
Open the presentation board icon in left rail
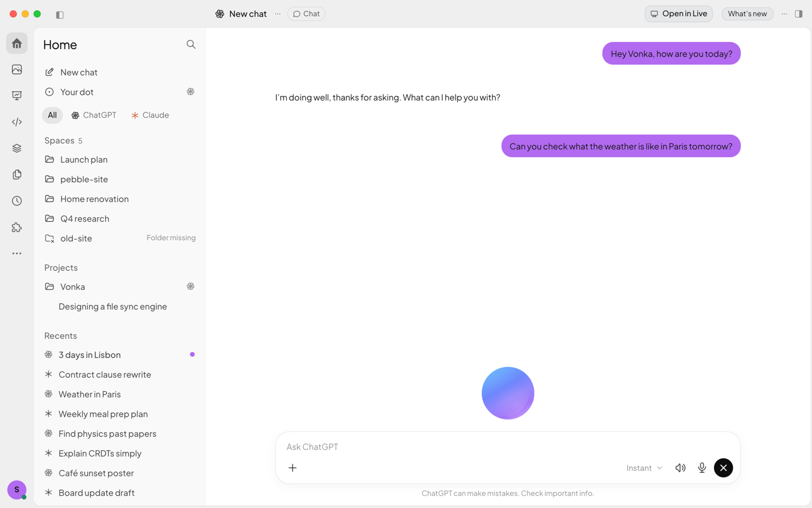coord(17,96)
